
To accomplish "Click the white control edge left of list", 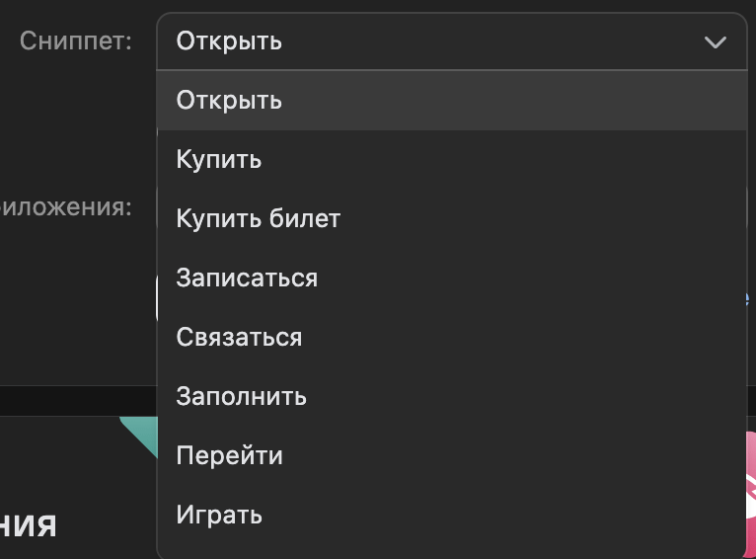I will click(158, 298).
